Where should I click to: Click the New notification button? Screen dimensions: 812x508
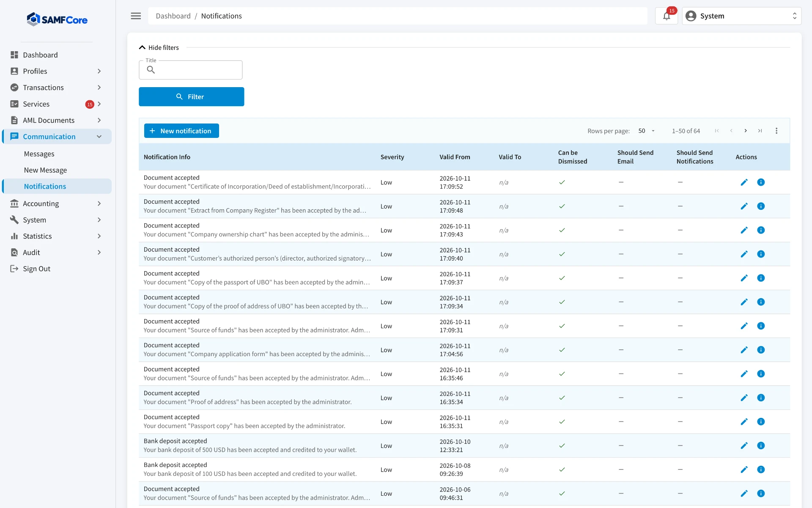(181, 131)
